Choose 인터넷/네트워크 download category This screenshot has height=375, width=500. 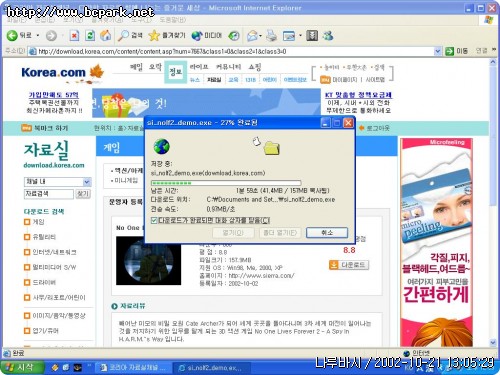point(54,252)
